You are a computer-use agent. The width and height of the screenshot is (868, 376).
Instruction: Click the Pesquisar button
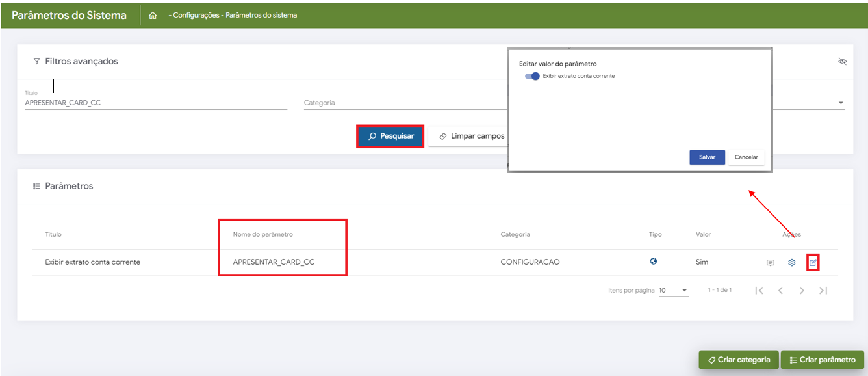click(390, 136)
